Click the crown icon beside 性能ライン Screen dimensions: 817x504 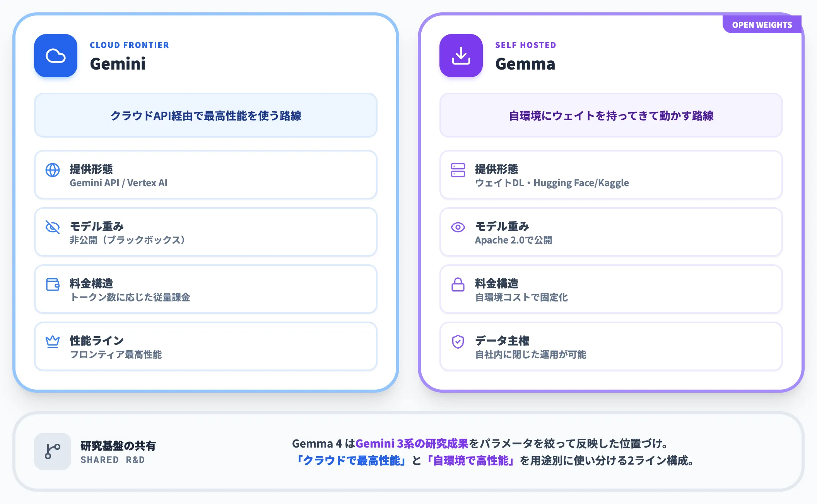[x=53, y=342]
